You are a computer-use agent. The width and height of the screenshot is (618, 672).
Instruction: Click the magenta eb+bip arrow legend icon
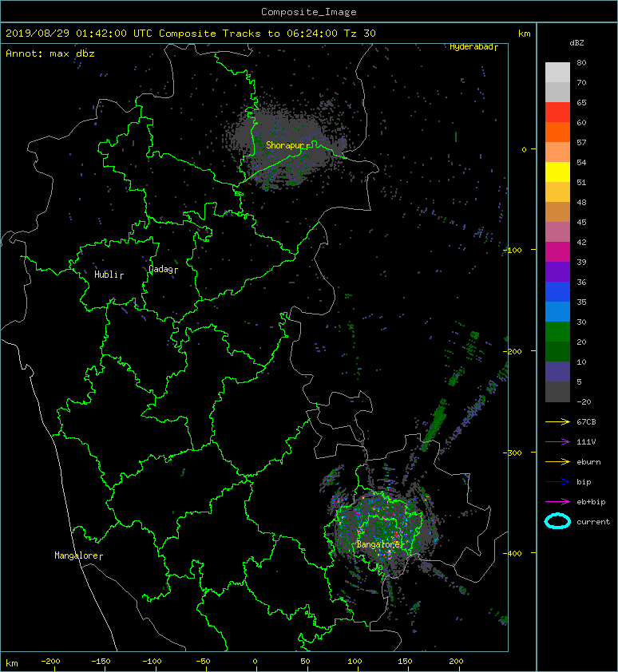[557, 501]
